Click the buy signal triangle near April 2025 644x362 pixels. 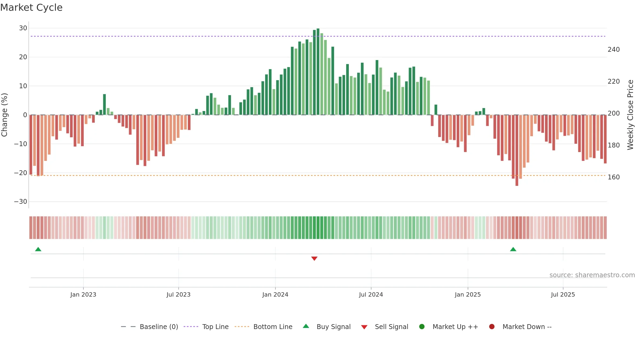[x=513, y=249]
